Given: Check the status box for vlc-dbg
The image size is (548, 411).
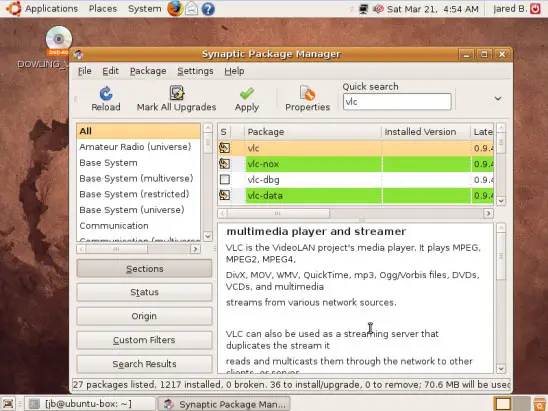Looking at the screenshot, I should click(225, 180).
